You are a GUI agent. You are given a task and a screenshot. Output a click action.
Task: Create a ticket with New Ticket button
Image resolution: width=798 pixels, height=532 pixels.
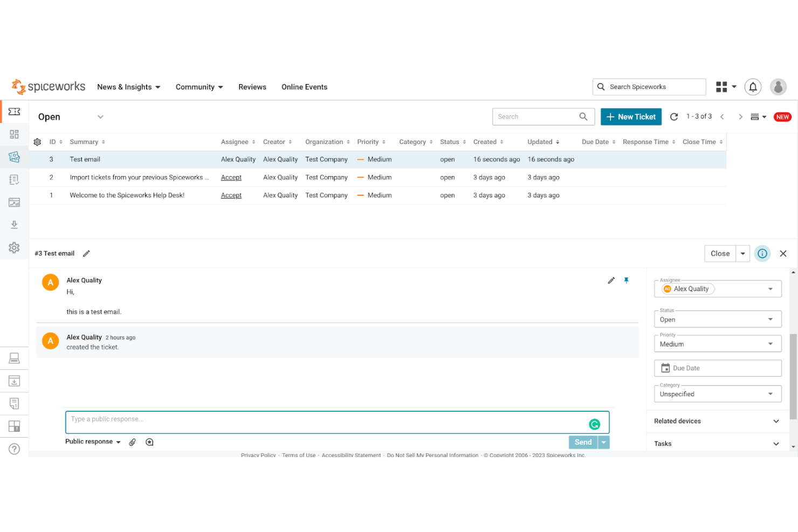pos(631,116)
